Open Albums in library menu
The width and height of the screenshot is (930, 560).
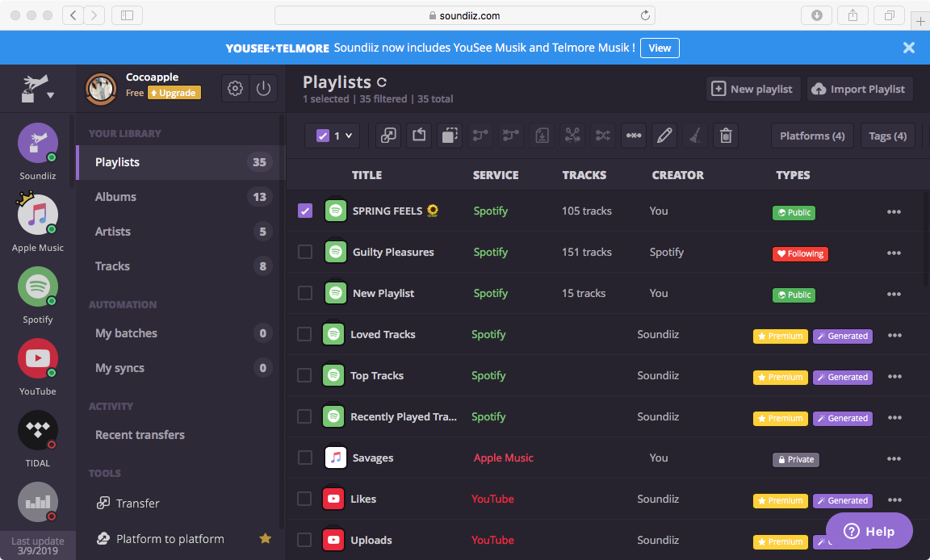pyautogui.click(x=181, y=197)
